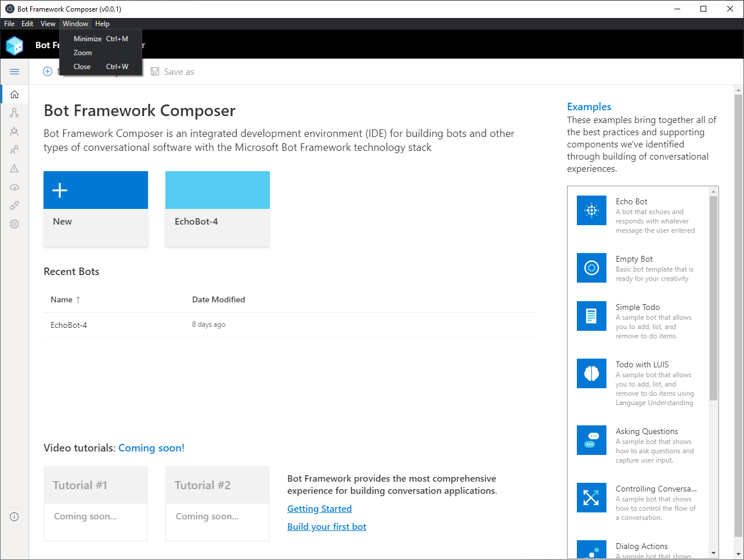Select the Asking Questions chat icon
This screenshot has width=744, height=560.
coord(591,440)
